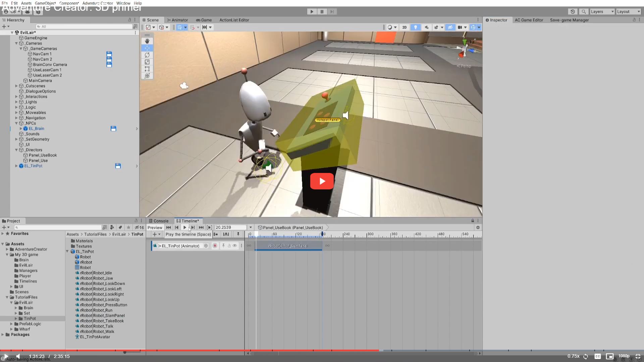Select the Rect transform tool
This screenshot has height=362, width=644.
[x=147, y=69]
